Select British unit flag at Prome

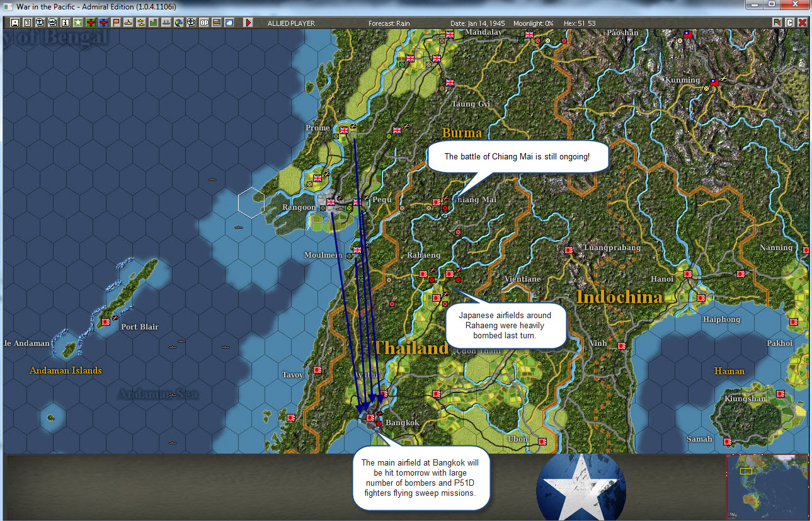coord(344,130)
